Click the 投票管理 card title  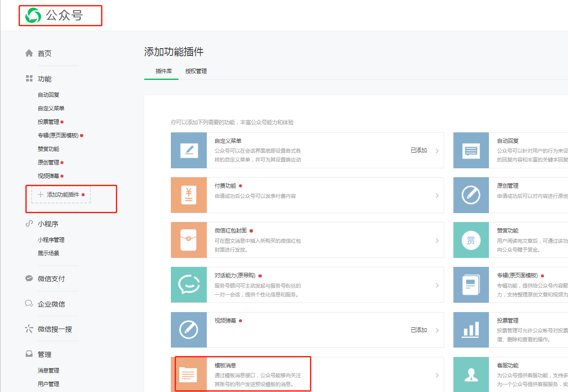508,321
